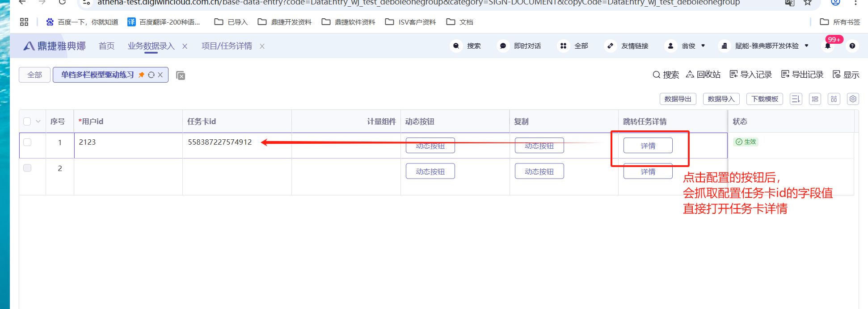Close the 项目/任务详情 tab
This screenshot has width=868, height=309.
[x=262, y=46]
